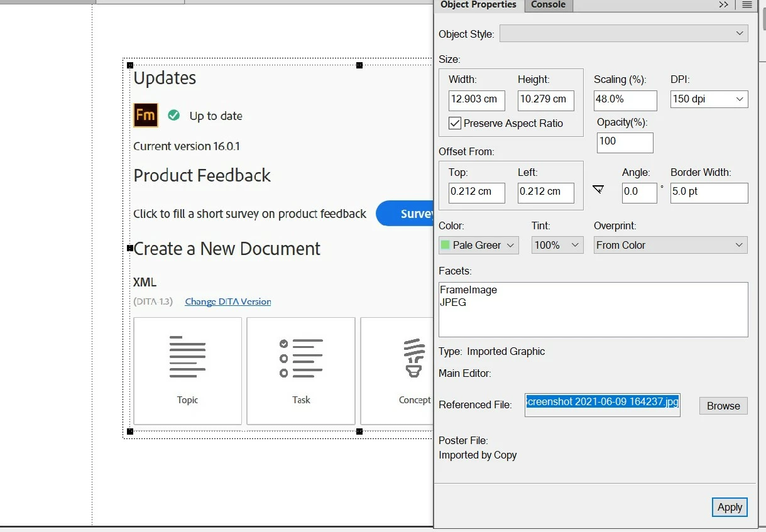Image resolution: width=766 pixels, height=532 pixels.
Task: Click the Height input field
Action: coord(546,100)
